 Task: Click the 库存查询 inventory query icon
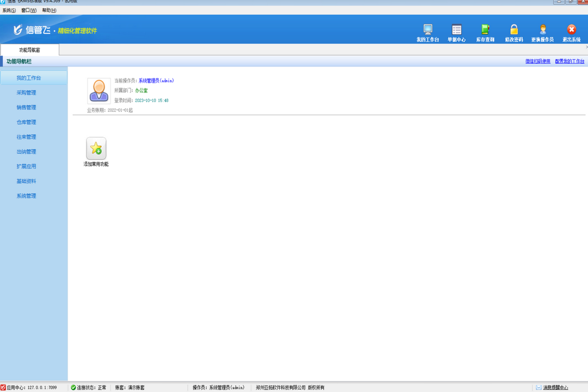click(x=485, y=30)
